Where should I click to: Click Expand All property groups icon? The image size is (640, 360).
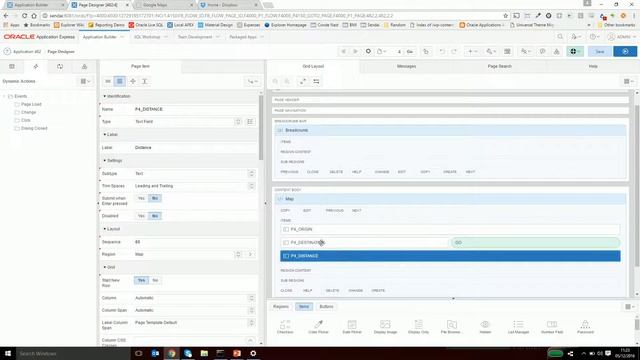tap(144, 81)
